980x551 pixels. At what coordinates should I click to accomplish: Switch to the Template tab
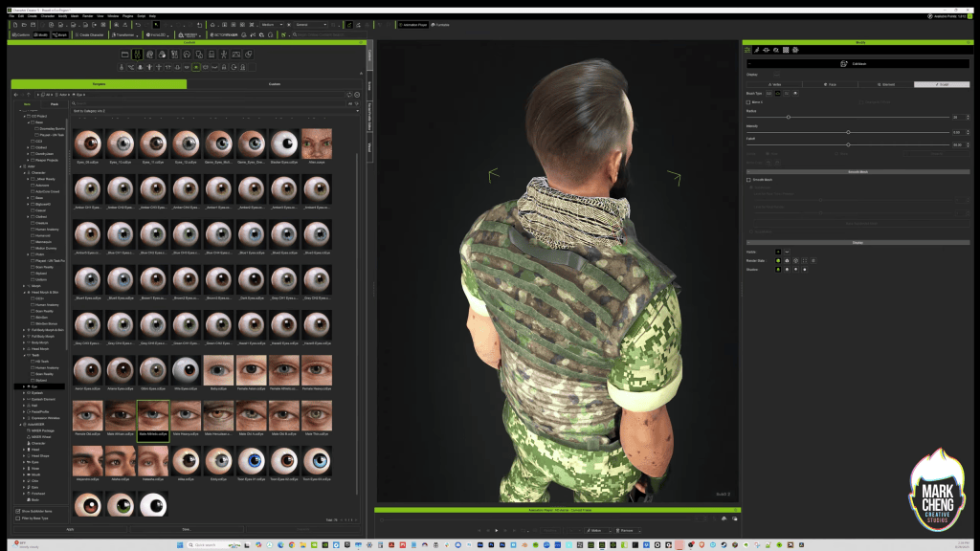99,84
